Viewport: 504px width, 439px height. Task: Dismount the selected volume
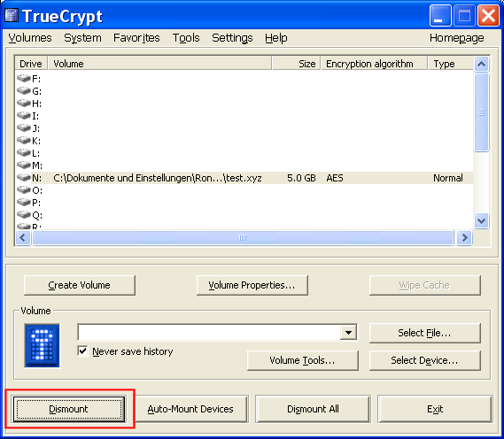[68, 409]
